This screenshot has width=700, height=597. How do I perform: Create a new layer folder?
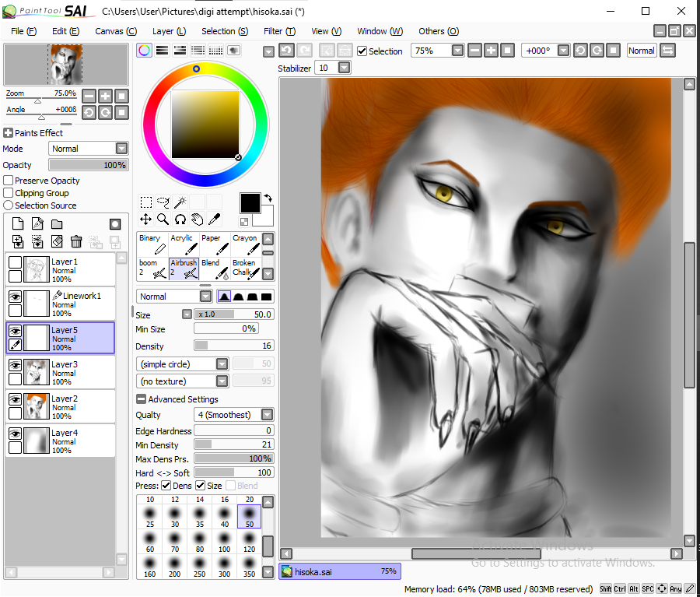click(57, 224)
